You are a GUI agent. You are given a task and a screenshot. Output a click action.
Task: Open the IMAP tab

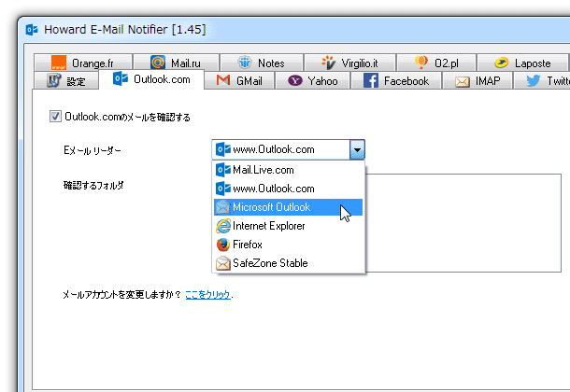(477, 80)
